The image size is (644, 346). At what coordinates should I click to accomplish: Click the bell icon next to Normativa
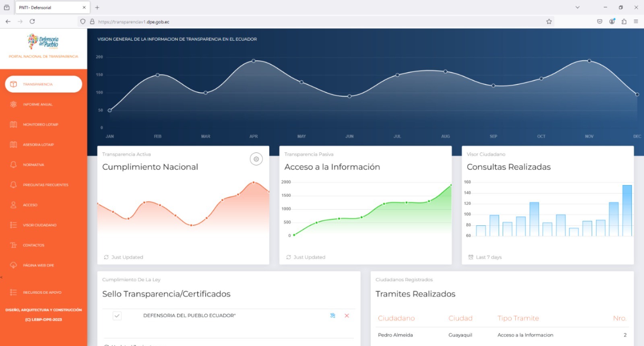pos(13,165)
